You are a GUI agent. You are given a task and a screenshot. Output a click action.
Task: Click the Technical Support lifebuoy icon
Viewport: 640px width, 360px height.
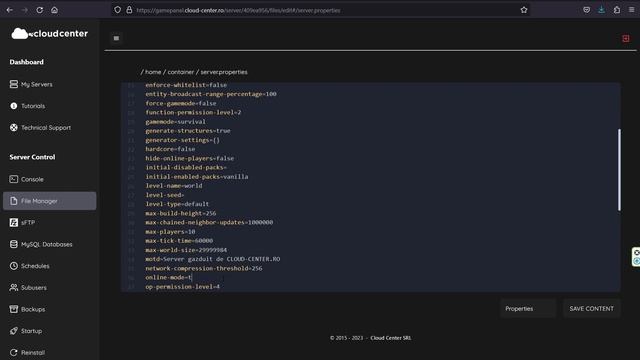click(x=13, y=127)
